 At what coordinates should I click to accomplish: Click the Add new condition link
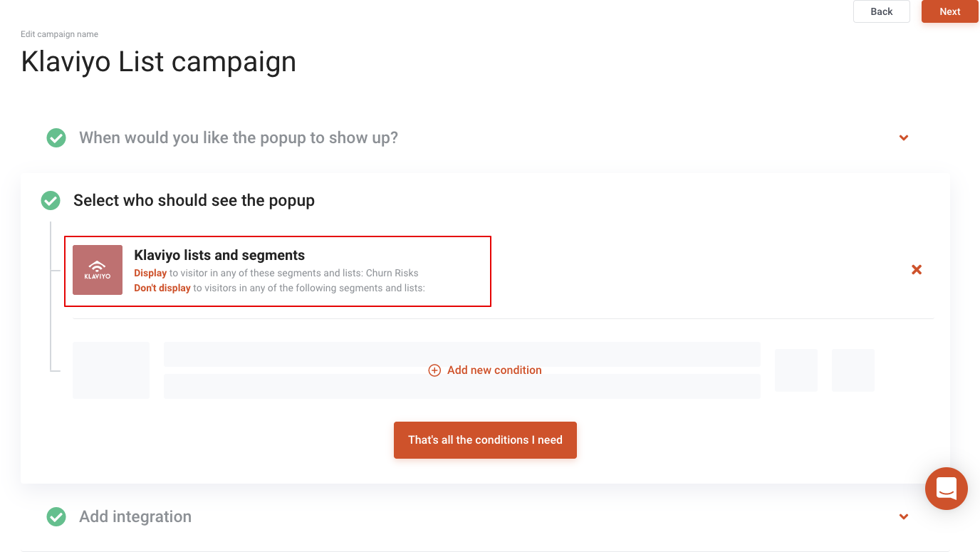494,370
